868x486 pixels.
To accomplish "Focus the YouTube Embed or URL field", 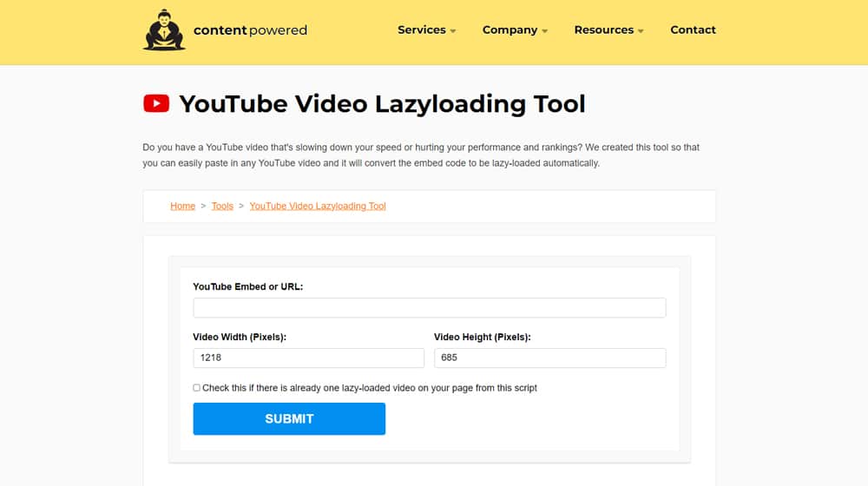I will pyautogui.click(x=430, y=308).
